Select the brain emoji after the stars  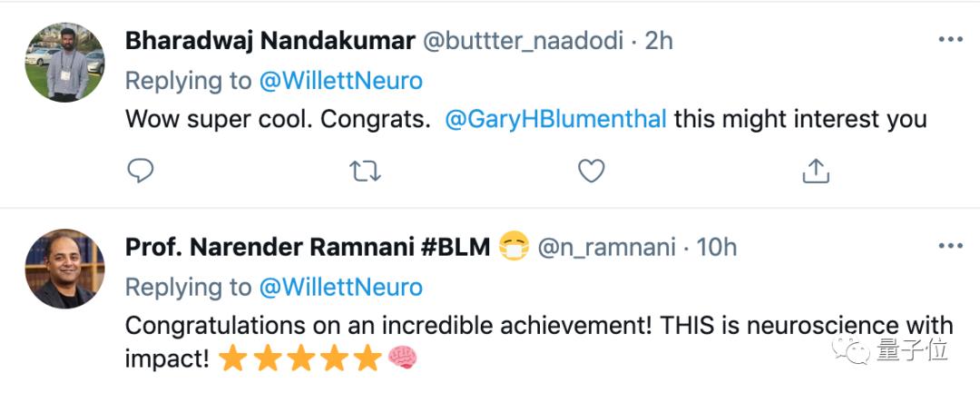click(x=403, y=359)
